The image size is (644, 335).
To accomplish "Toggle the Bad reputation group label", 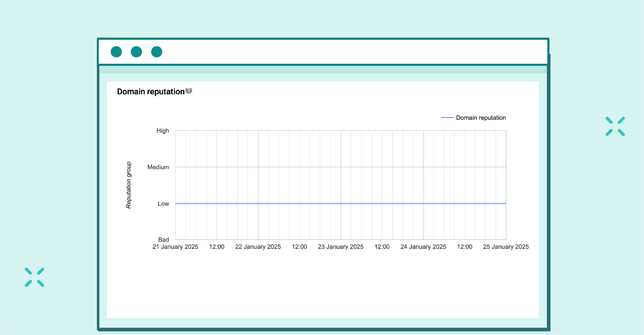I will click(x=163, y=239).
